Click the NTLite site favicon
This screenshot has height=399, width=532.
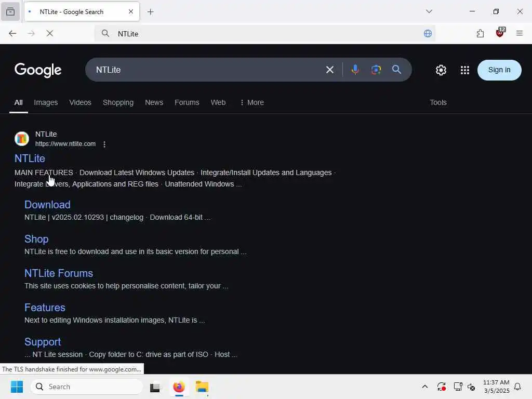22,139
